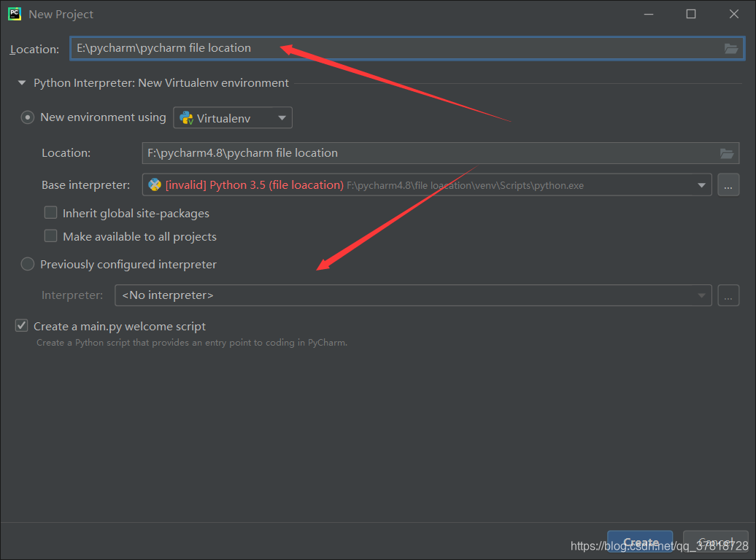
Task: Click the Cancel button
Action: coord(715,542)
